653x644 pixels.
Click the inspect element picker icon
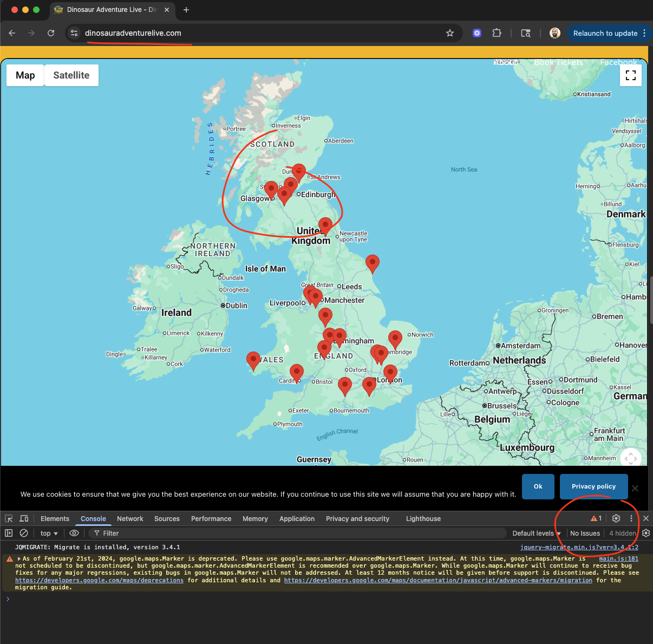click(x=9, y=518)
